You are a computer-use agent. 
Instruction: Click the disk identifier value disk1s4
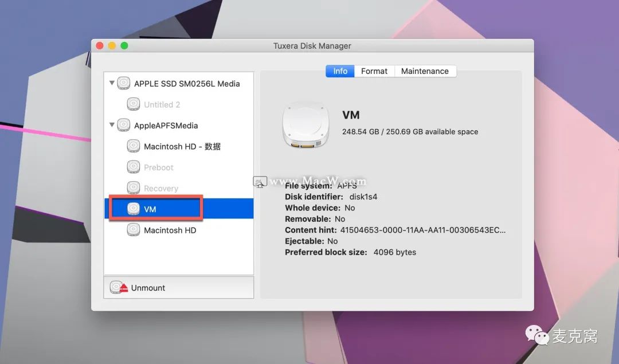click(x=363, y=197)
